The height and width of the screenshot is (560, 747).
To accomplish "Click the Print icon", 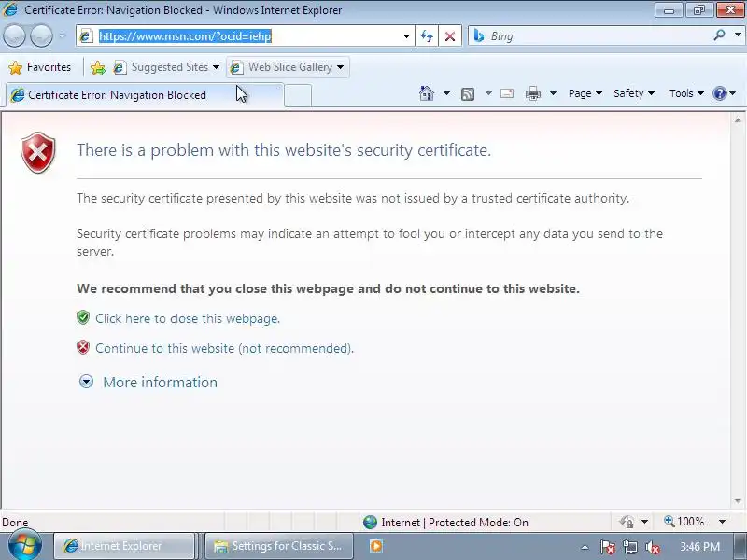I will [532, 93].
